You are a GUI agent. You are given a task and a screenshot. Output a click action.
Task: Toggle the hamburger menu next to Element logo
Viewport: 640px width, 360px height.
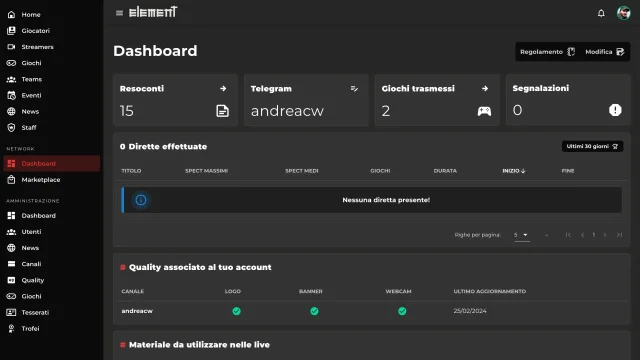click(119, 13)
